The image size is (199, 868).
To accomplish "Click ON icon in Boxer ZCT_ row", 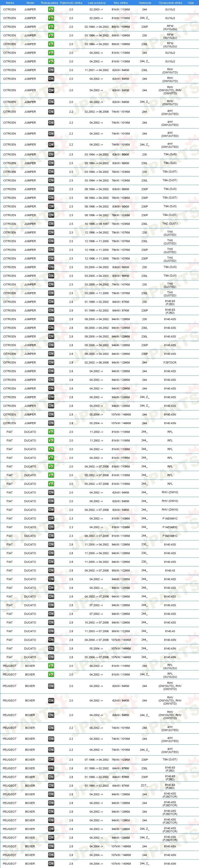I will [x=51, y=786].
